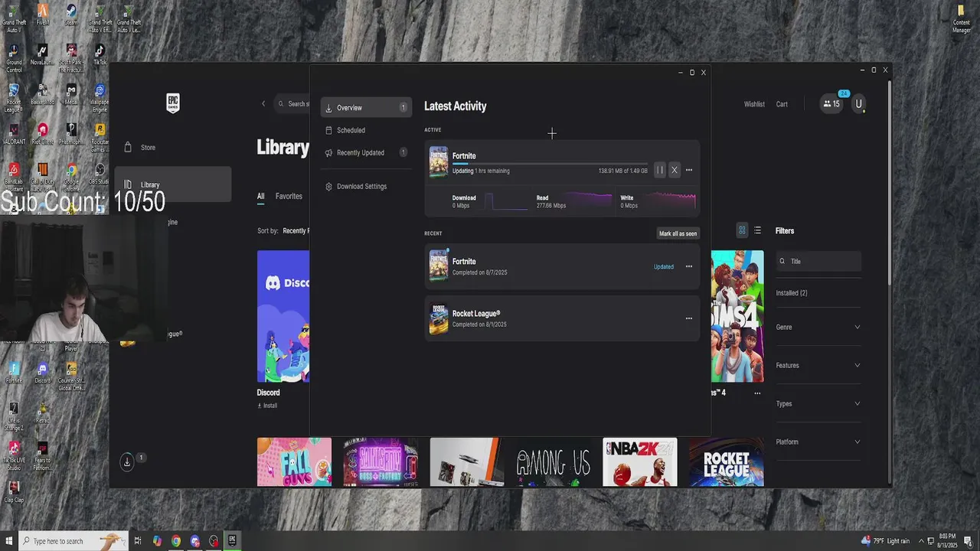Viewport: 980px width, 551px height.
Task: Click the Epic launcher search field
Action: point(292,104)
